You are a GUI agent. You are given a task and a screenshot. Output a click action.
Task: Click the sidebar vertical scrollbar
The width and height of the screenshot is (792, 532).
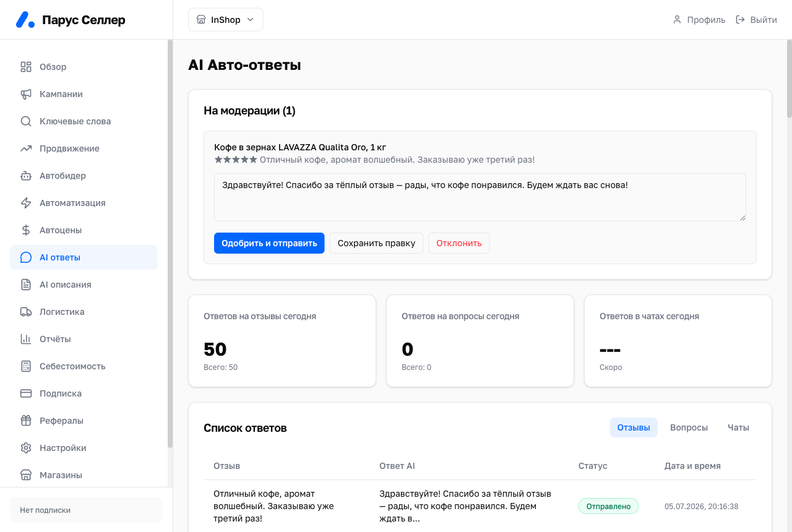170,243
